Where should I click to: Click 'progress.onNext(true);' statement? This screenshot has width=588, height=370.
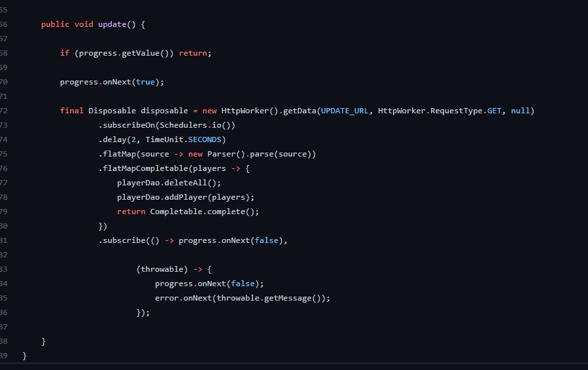pos(112,82)
